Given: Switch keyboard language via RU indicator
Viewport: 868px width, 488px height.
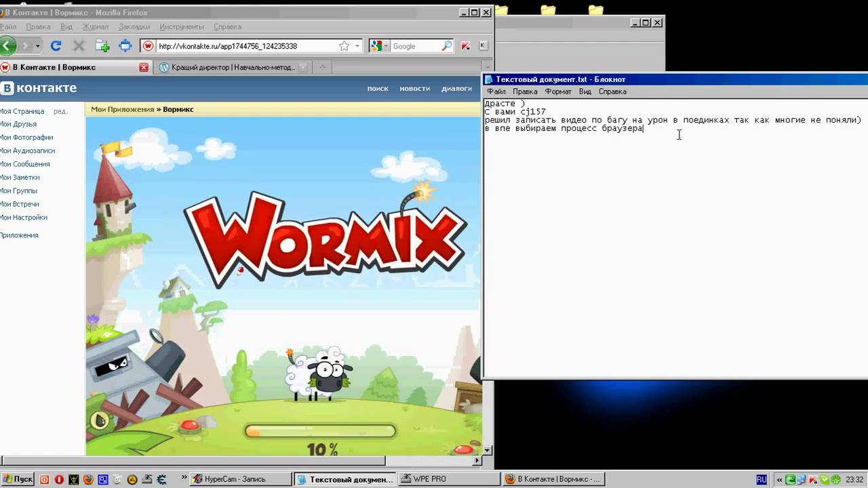Looking at the screenshot, I should coord(762,479).
